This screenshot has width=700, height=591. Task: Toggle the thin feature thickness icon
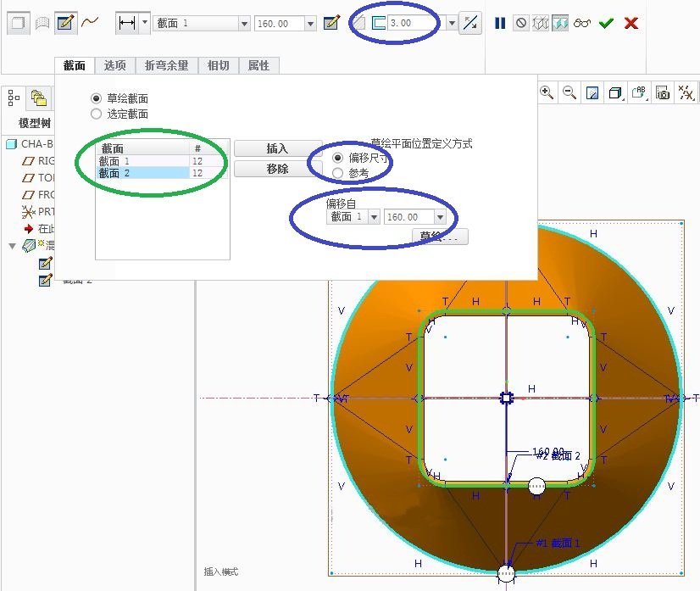(x=379, y=23)
